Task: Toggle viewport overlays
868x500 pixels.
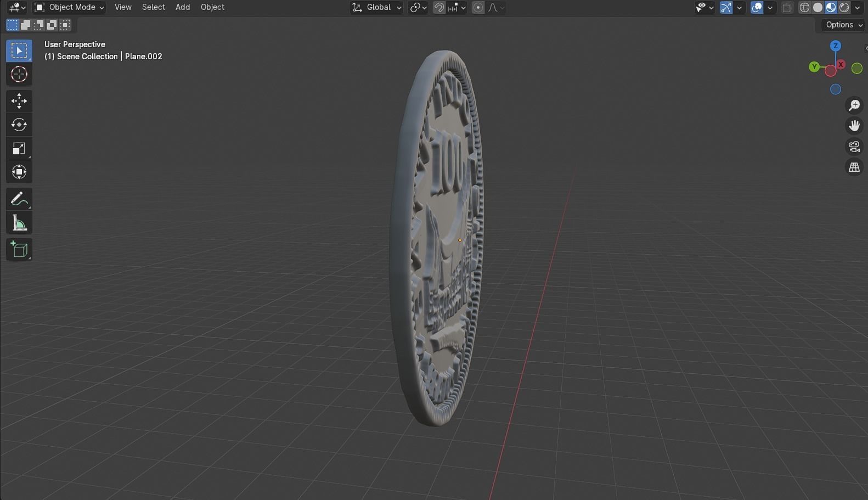Action: point(757,7)
